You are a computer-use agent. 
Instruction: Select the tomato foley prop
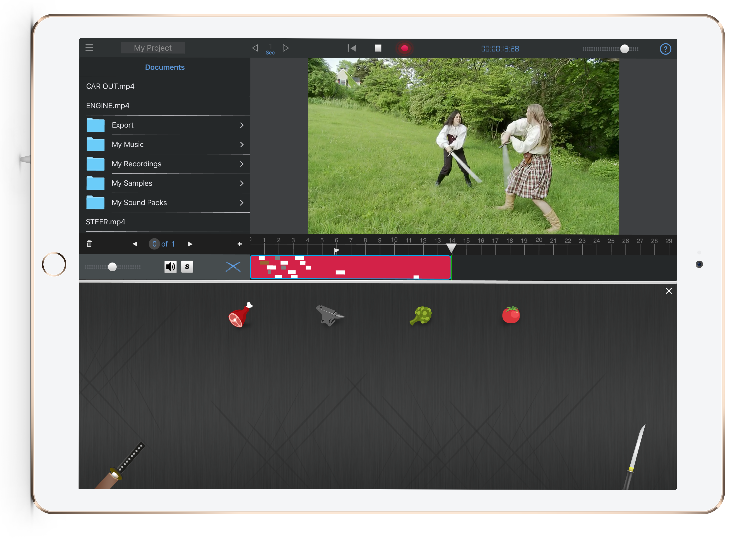tap(511, 313)
